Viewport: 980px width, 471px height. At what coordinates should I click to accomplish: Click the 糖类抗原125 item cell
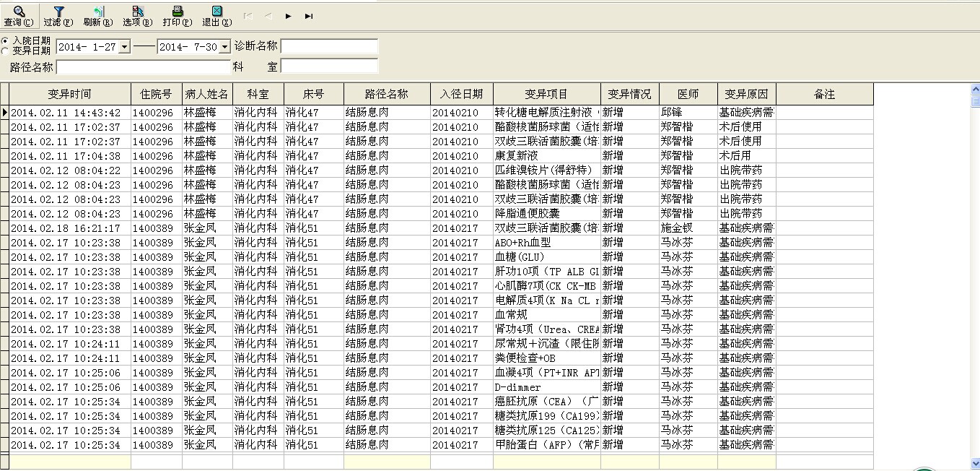click(x=547, y=431)
